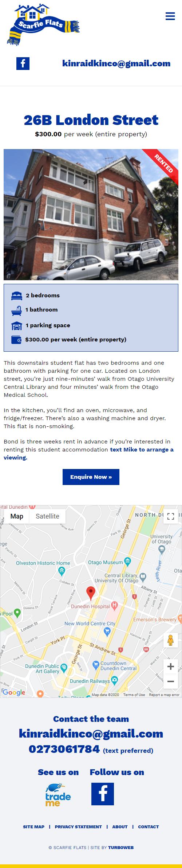Screen dimensions: 182x868
Task: Click the Street View pegman icon
Action: tap(170, 640)
